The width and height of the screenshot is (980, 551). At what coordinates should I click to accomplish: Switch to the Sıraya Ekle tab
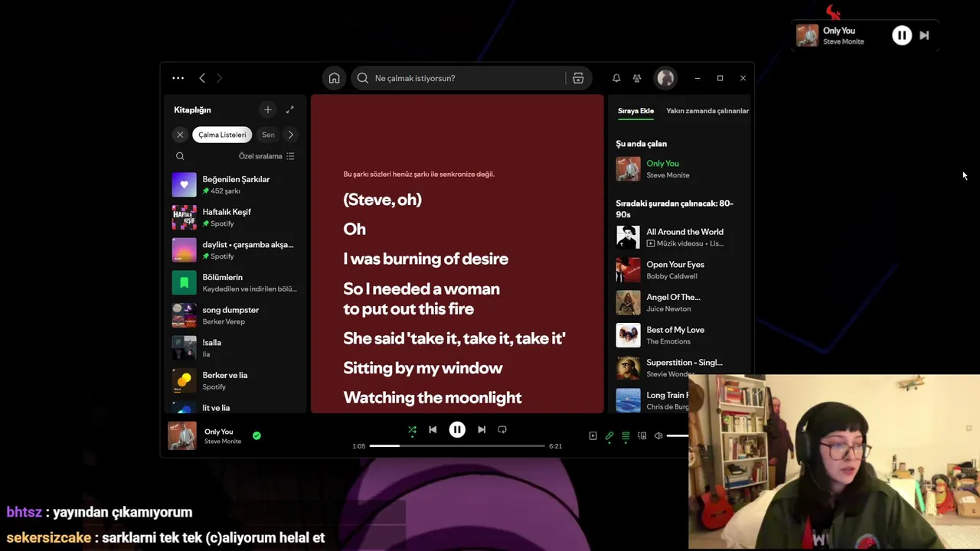pos(635,111)
